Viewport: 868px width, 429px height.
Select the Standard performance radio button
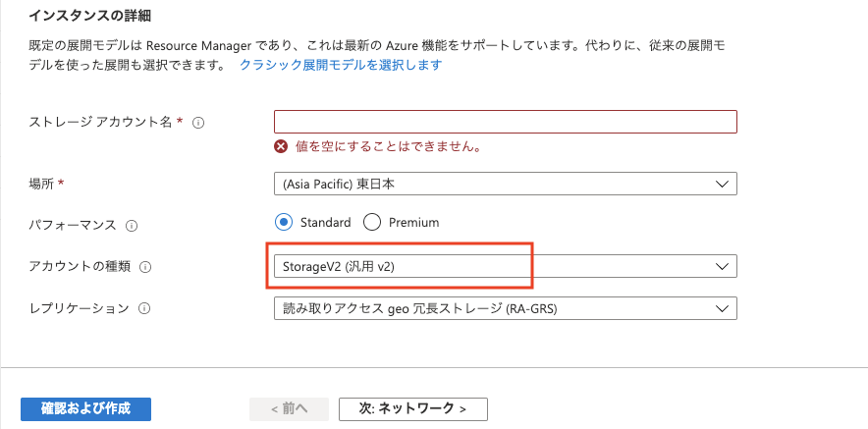point(284,223)
